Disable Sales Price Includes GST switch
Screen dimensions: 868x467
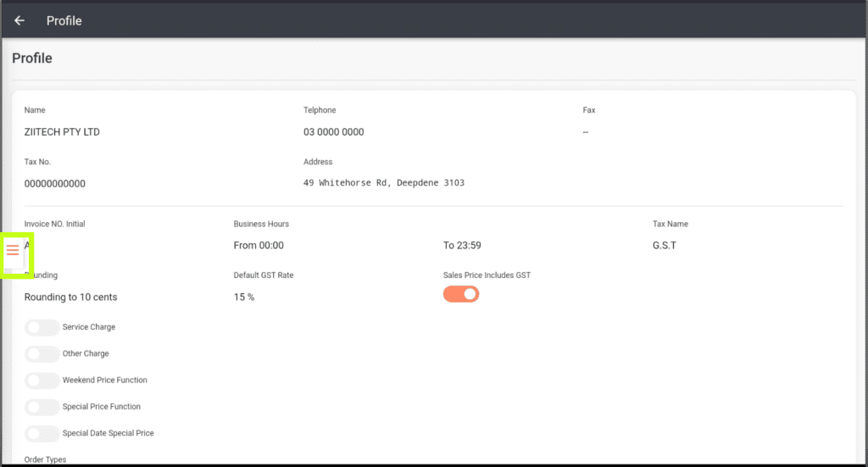(x=461, y=294)
